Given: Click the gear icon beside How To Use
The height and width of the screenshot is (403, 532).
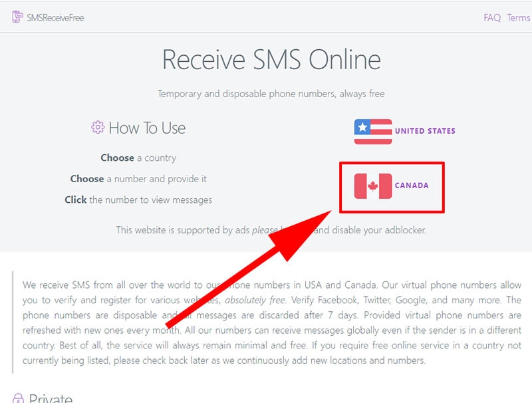Looking at the screenshot, I should coord(98,127).
